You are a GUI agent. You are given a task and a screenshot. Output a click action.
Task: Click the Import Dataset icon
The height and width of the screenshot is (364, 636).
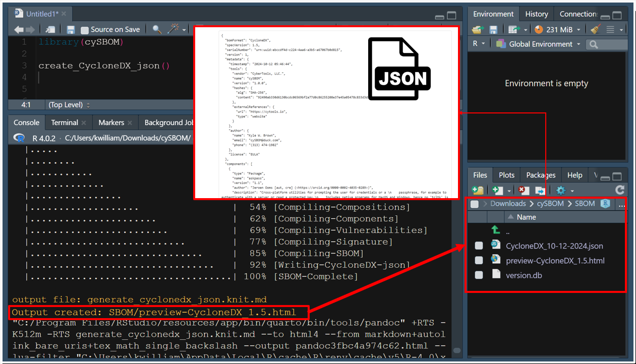click(x=514, y=30)
